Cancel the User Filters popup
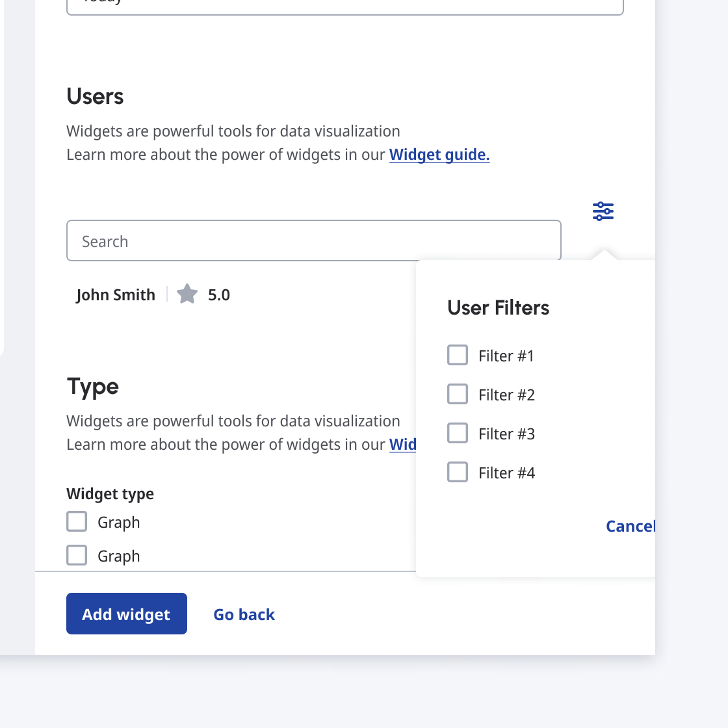The height and width of the screenshot is (728, 728). click(630, 526)
